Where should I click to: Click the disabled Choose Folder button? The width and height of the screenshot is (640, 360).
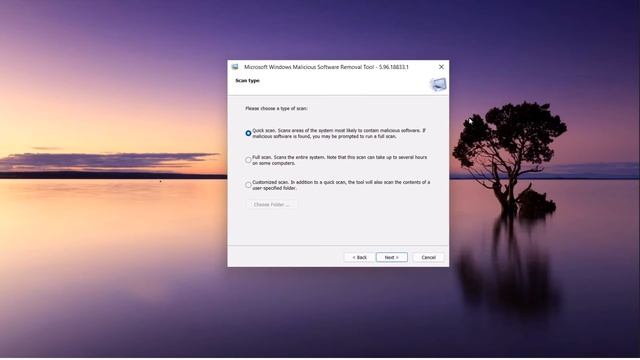click(x=271, y=204)
